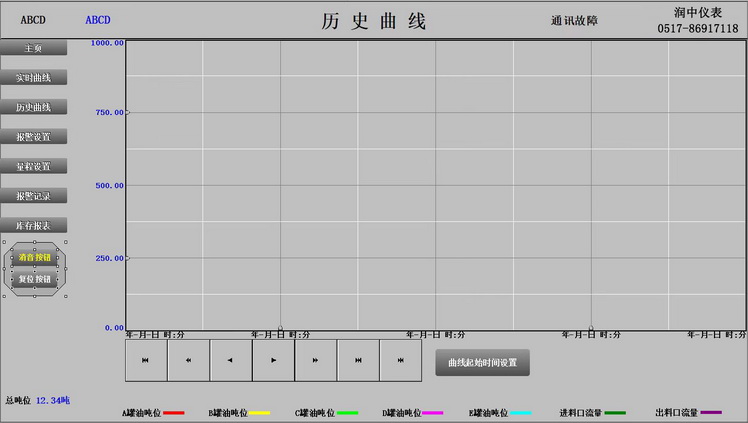View 报警记录 alarm records
Screen dimensions: 748x423
click(33, 196)
